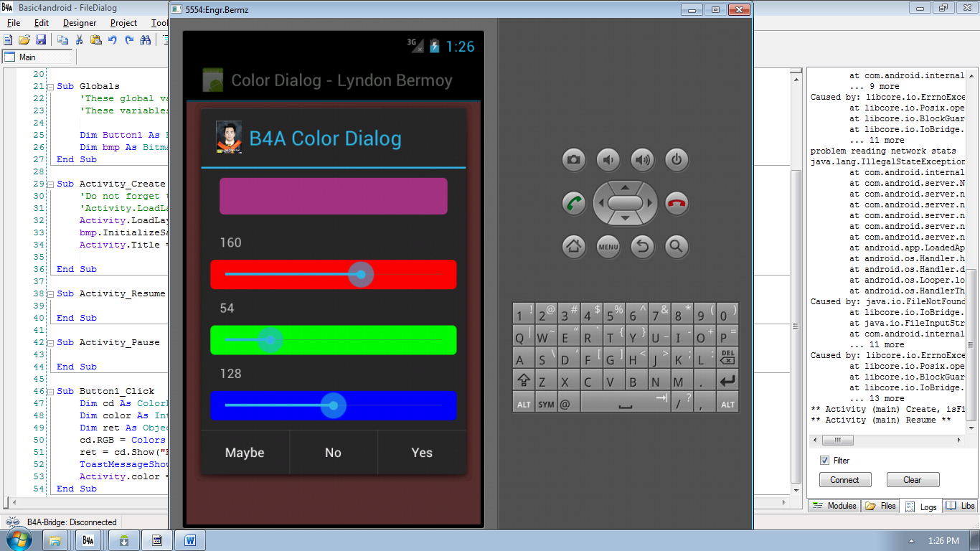Collapse the Sub Activity_Create code block
This screenshot has height=551, width=980.
click(x=50, y=184)
